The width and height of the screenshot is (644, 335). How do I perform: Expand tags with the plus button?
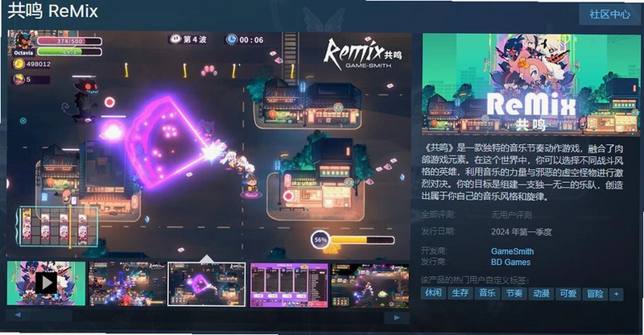(616, 294)
